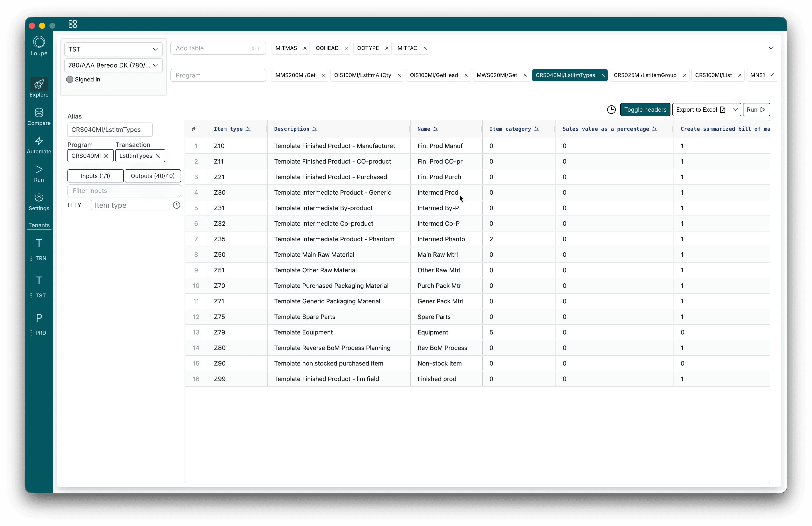Click the grid layout icon in title bar
Screen dimensions: 812x526
click(x=73, y=24)
